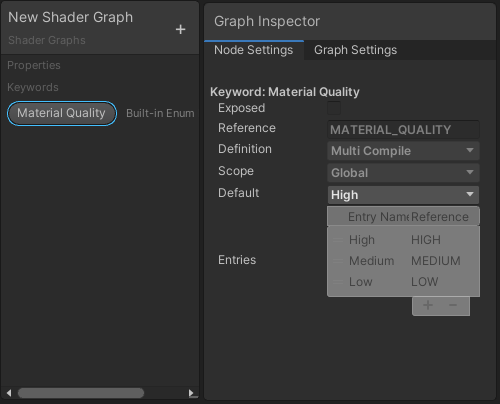
Task: Open the Definition Multi Compile dropdown
Action: (403, 151)
